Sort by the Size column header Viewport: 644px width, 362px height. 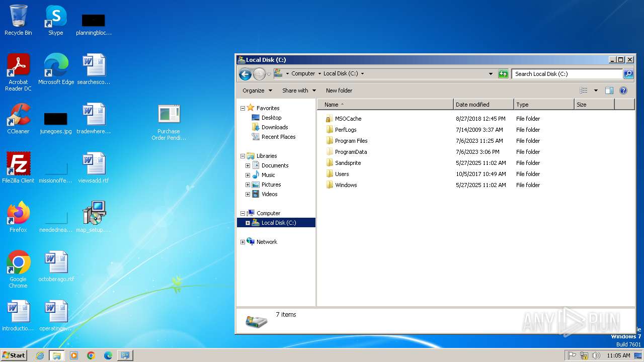point(594,105)
